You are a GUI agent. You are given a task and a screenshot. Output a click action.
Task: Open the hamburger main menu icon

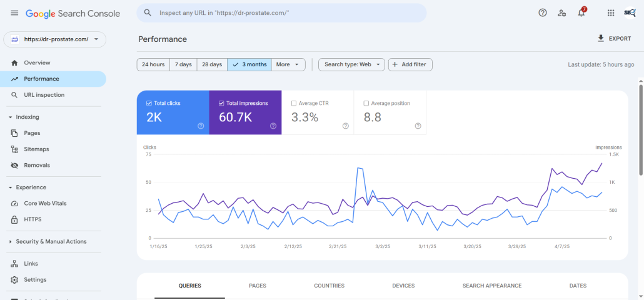click(14, 13)
